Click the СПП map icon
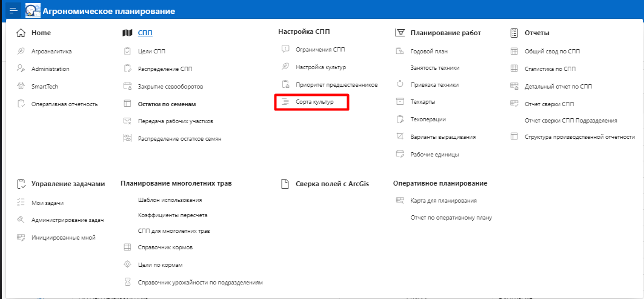 click(x=127, y=33)
